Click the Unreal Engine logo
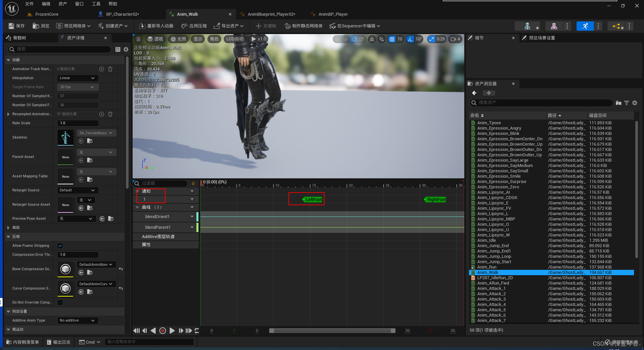The height and width of the screenshot is (350, 644). click(x=12, y=9)
